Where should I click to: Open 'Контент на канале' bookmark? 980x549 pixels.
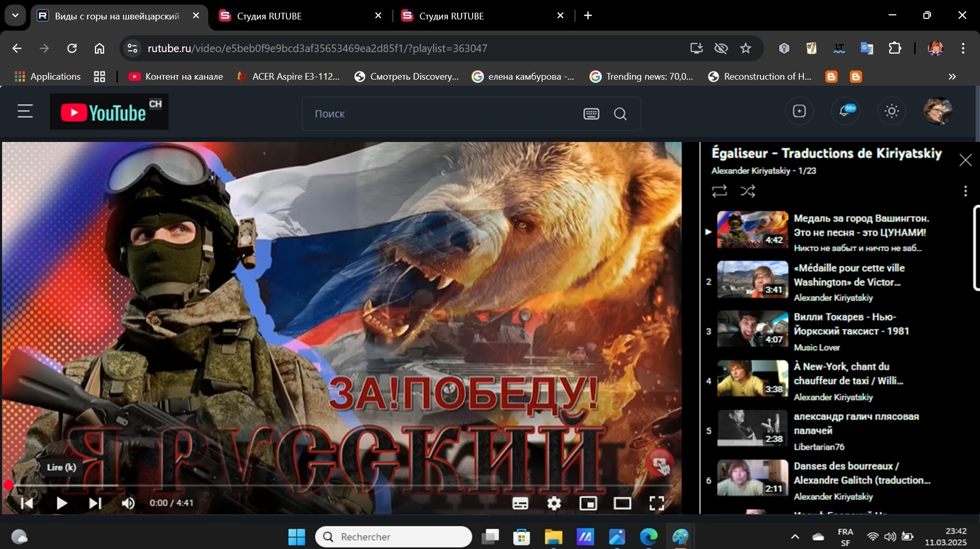coord(176,77)
